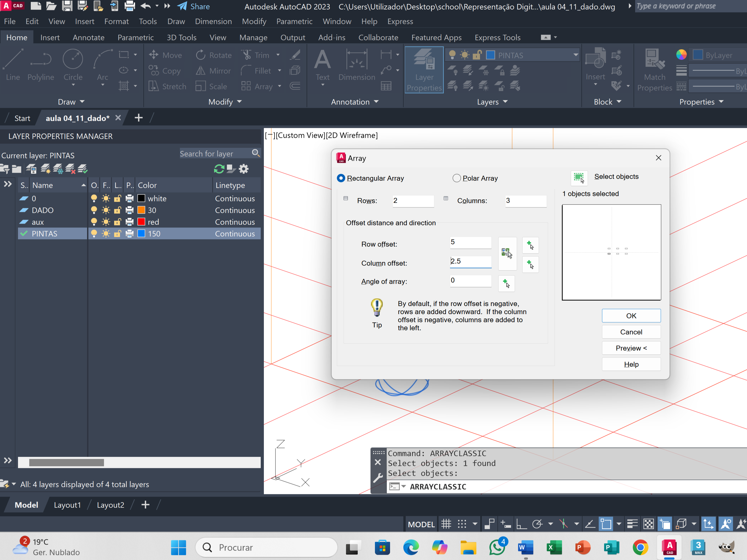Toggle the lightbulb on the DADO layer
The image size is (747, 560).
94,210
